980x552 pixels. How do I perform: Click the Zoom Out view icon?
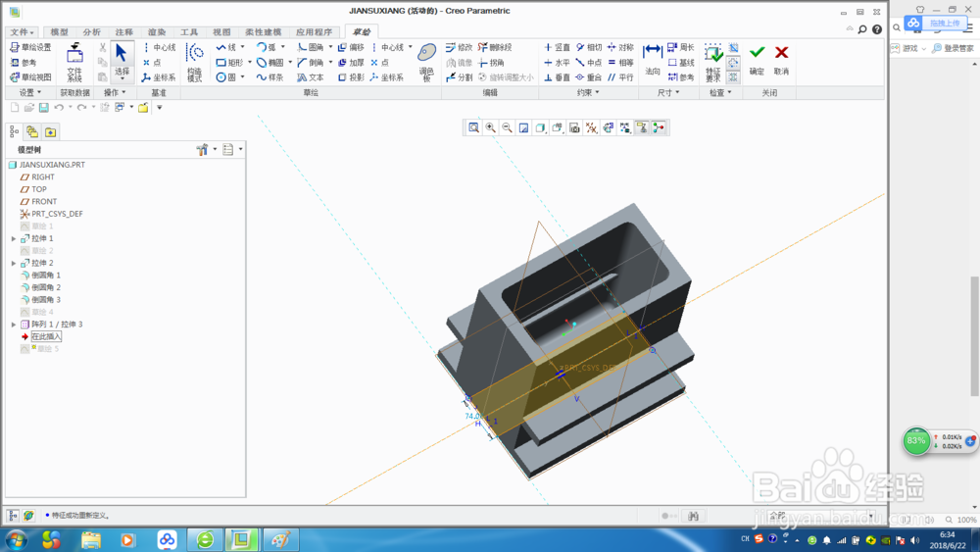(508, 128)
